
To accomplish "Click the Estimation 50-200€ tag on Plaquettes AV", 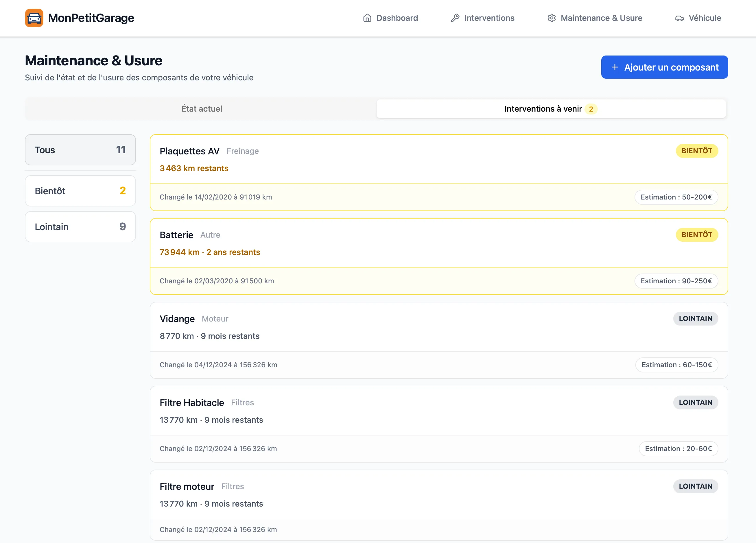I will point(676,197).
